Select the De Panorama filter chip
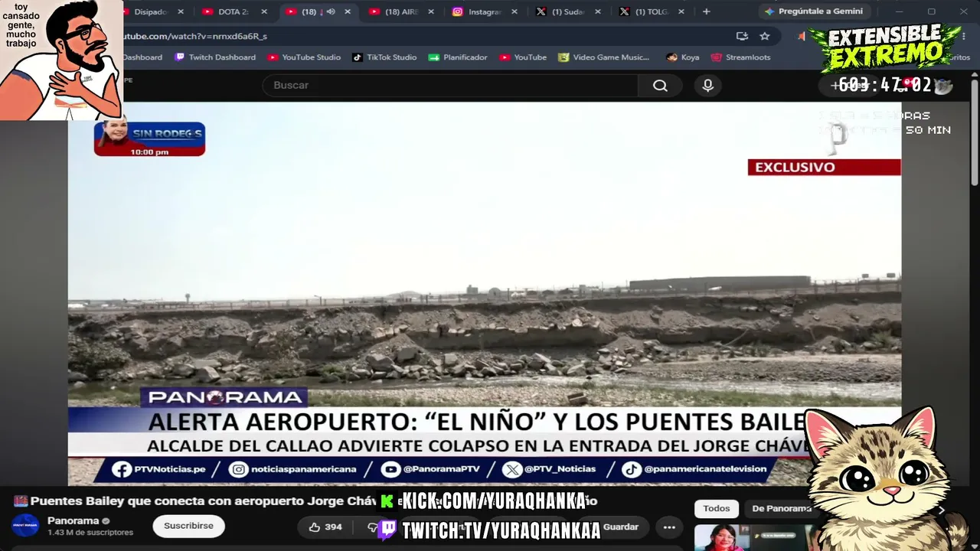 [781, 509]
